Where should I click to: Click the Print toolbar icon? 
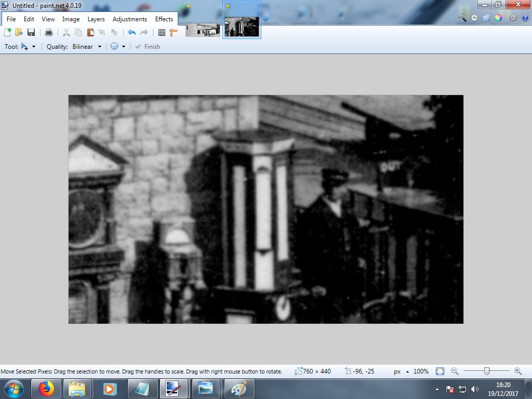48,32
